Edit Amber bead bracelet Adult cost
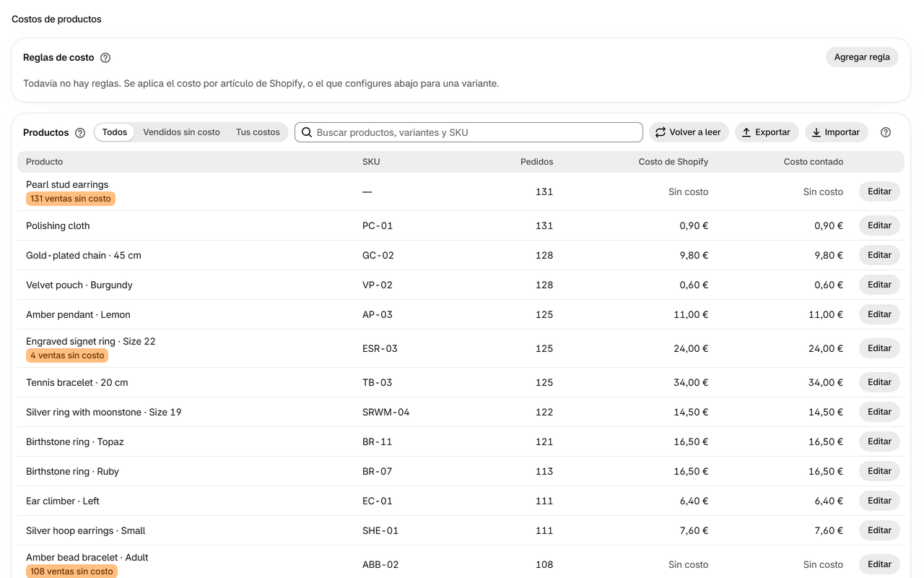The height and width of the screenshot is (578, 924). click(x=879, y=564)
